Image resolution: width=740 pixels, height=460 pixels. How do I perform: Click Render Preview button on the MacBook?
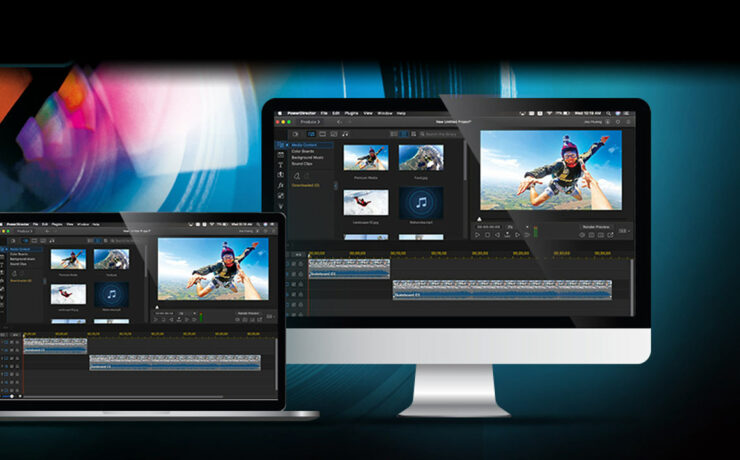(248, 313)
